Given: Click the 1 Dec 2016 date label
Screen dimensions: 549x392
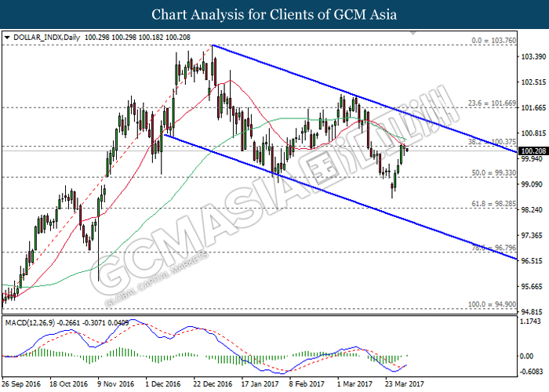Looking at the screenshot, I should click(163, 384).
